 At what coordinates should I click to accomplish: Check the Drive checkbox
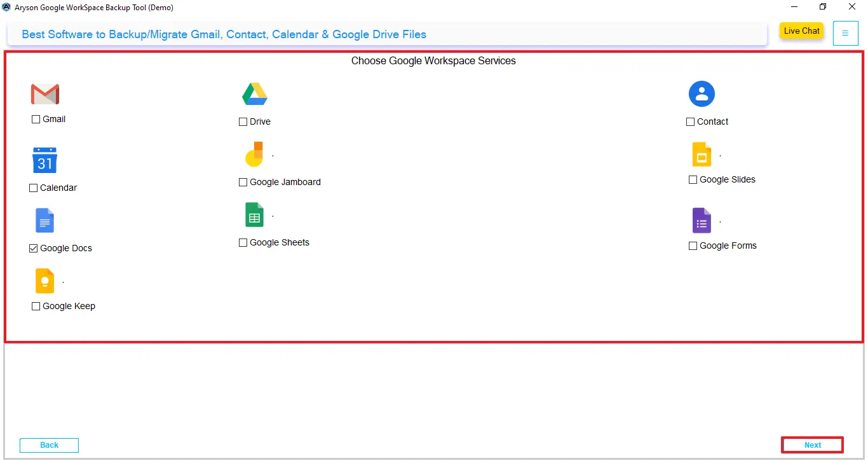point(243,121)
